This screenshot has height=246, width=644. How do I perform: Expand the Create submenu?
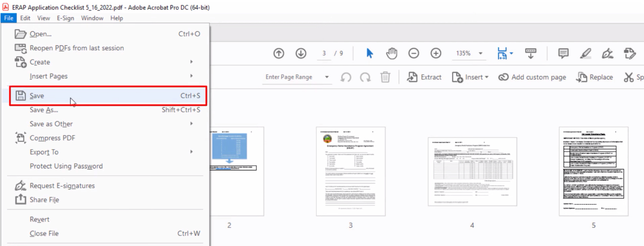click(x=191, y=62)
